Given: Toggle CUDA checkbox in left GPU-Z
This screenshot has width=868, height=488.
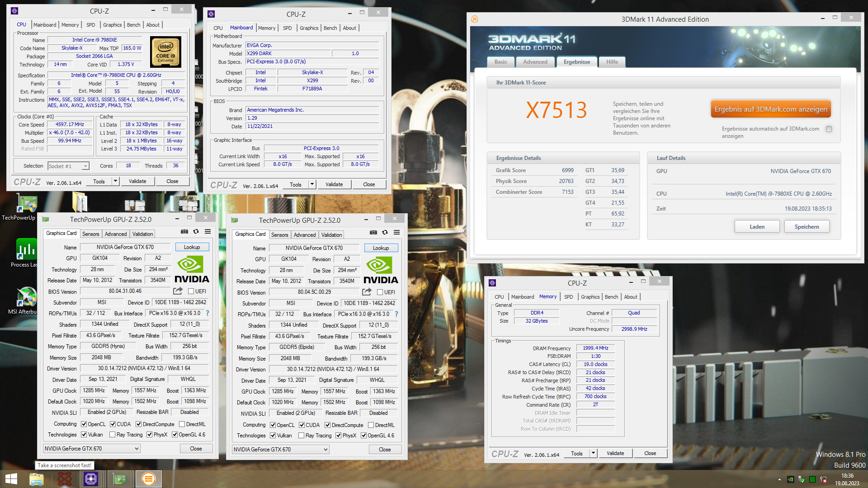Looking at the screenshot, I should click(x=113, y=424).
